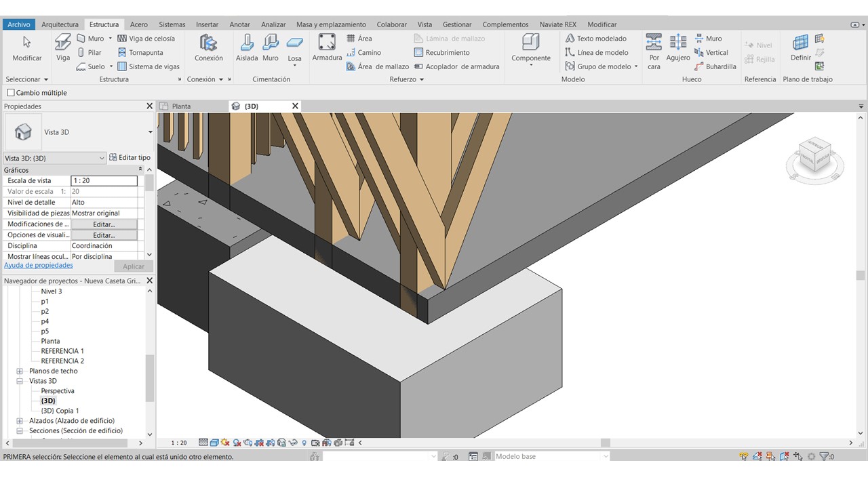Expand the Planos de techo node
Image resolution: width=868 pixels, height=488 pixels.
(x=20, y=371)
